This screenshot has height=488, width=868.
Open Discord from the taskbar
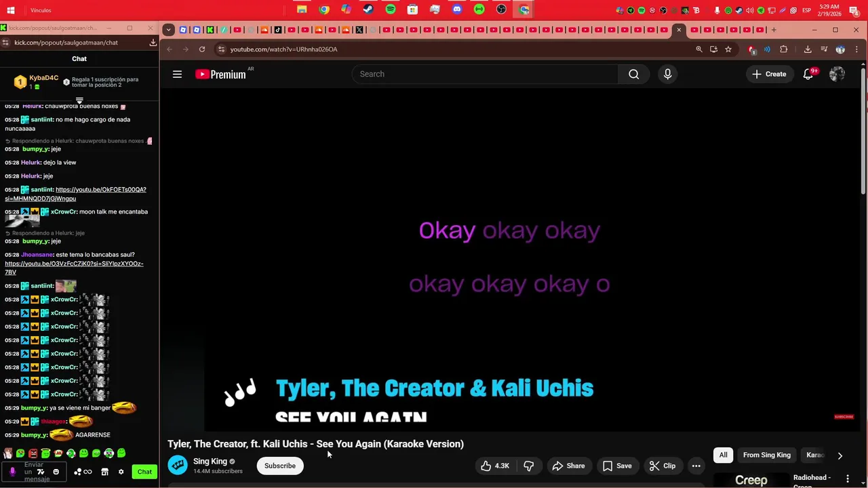[x=457, y=9]
